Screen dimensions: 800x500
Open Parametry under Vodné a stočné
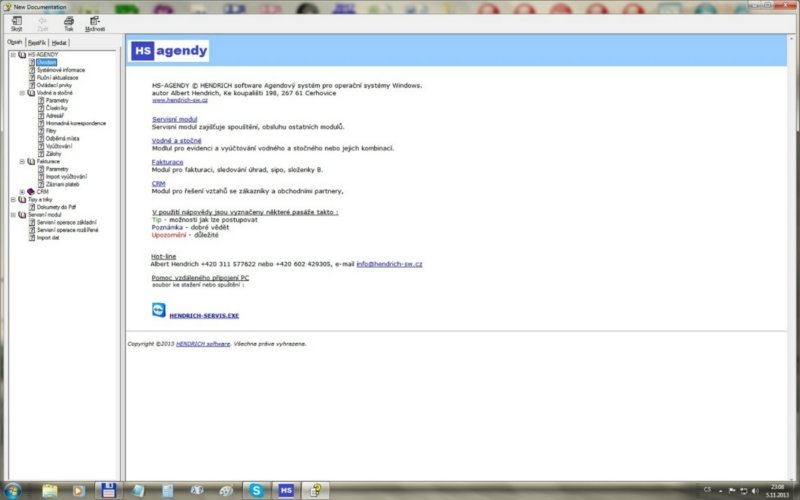pyautogui.click(x=57, y=101)
